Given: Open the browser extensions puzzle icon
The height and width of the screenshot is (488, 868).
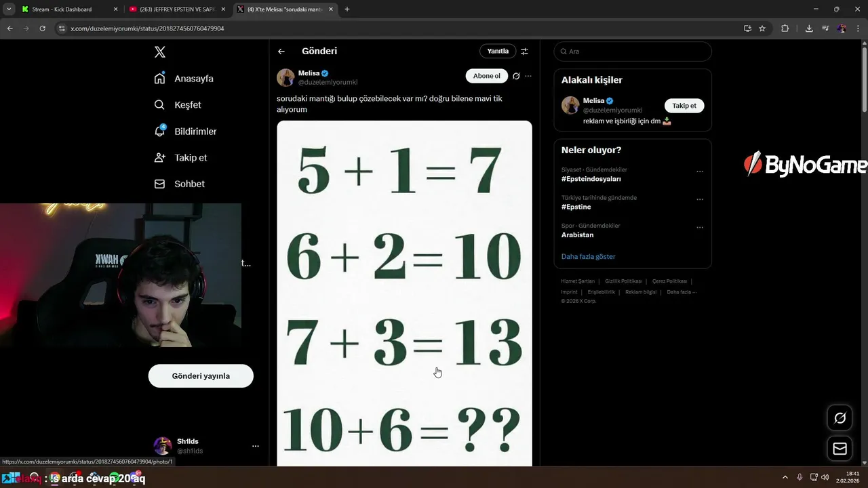Looking at the screenshot, I should coord(785,28).
